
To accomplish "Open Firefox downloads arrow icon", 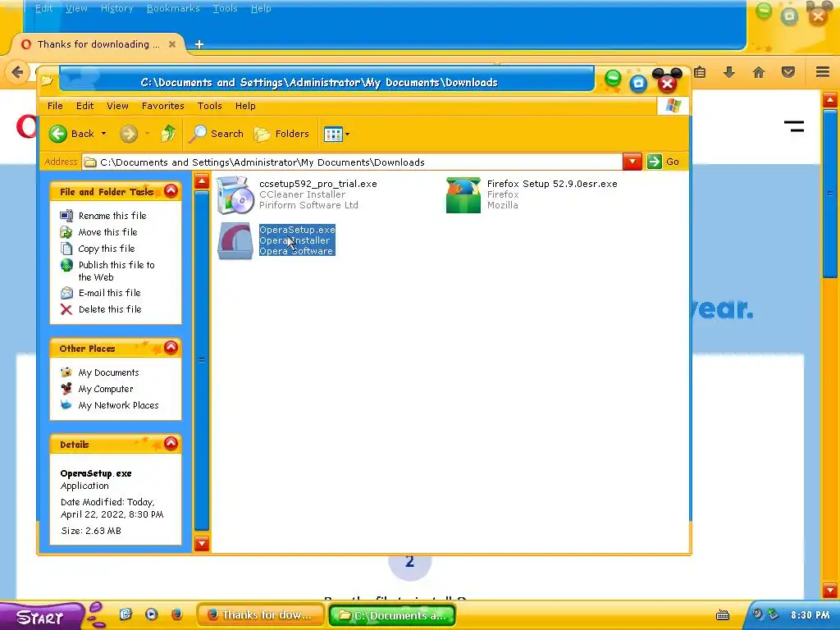I will click(x=729, y=72).
